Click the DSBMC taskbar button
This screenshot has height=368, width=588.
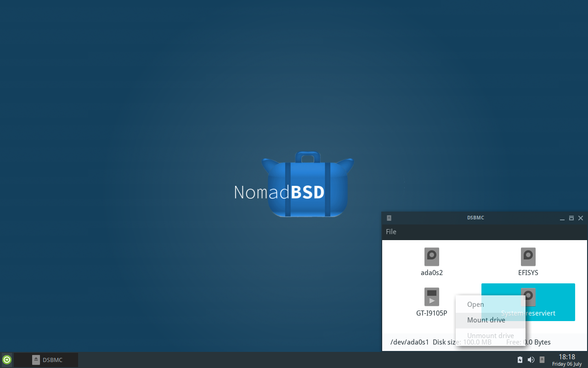46,360
